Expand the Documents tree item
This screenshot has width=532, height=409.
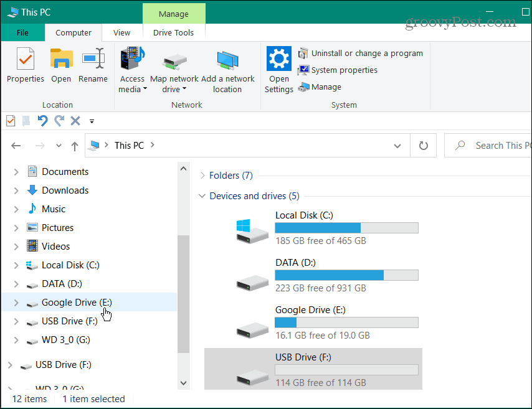[x=16, y=171]
